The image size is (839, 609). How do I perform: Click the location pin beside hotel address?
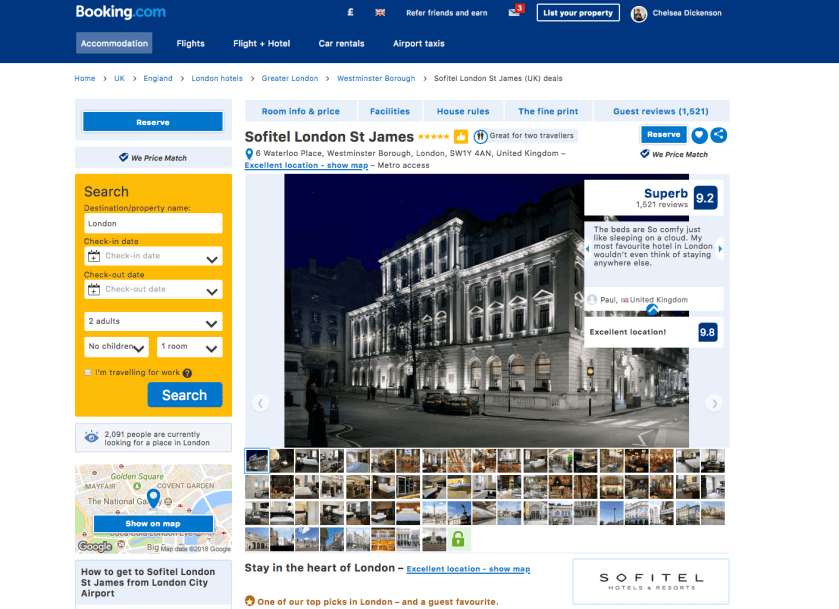click(249, 154)
